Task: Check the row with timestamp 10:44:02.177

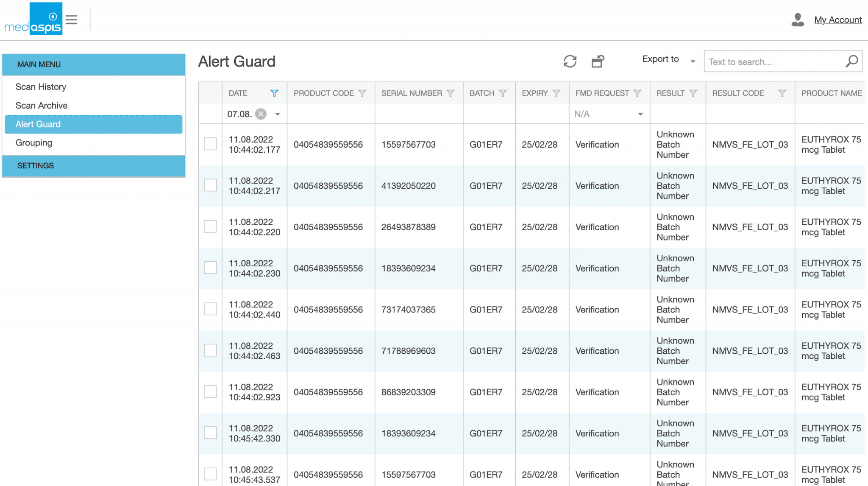Action: pyautogui.click(x=210, y=144)
